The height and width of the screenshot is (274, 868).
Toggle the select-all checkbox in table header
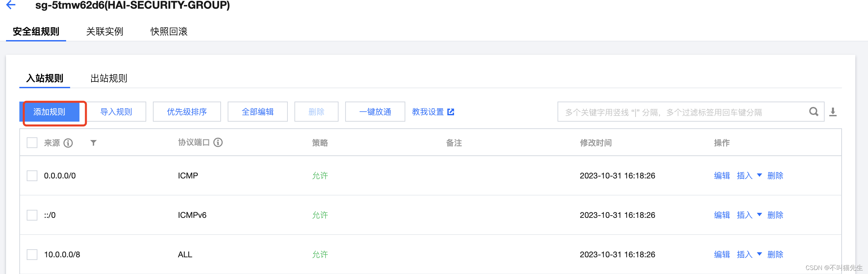[32, 143]
